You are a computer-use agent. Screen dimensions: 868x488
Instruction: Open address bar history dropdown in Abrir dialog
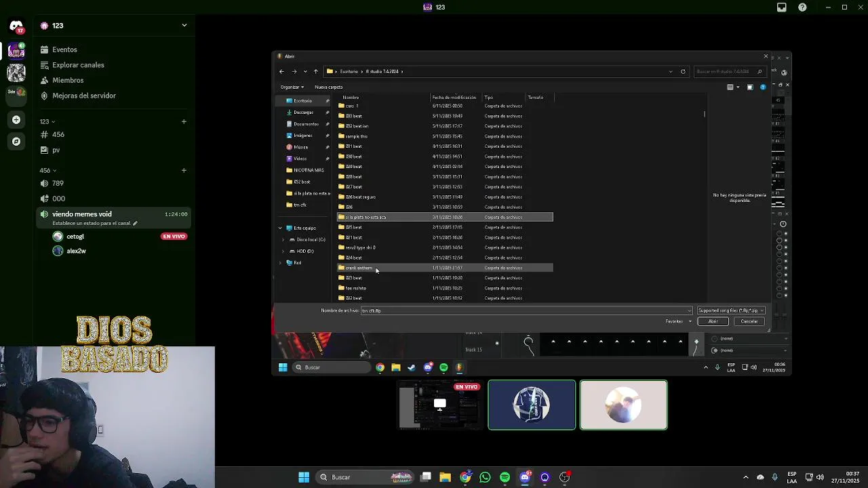click(x=671, y=71)
